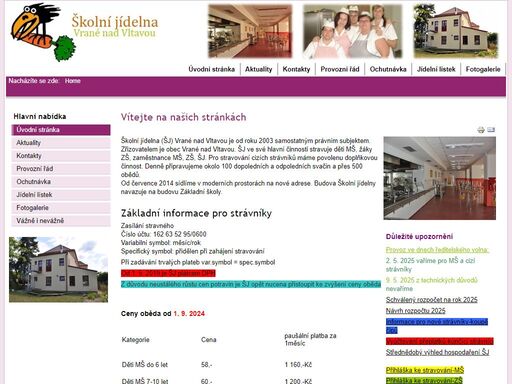Open Schválený rozpočet na rok 2025
512x384 pixels.
click(x=432, y=300)
